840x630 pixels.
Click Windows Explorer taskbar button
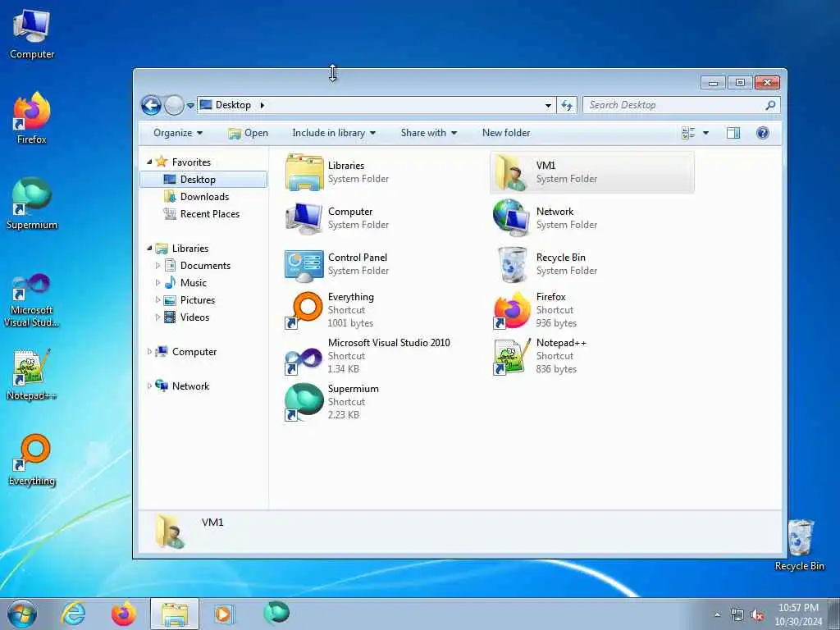pyautogui.click(x=175, y=614)
